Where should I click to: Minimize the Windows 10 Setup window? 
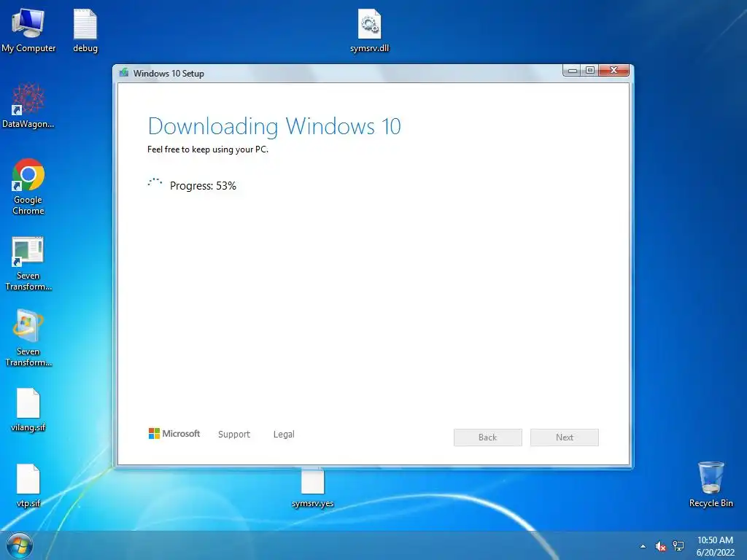(x=572, y=71)
